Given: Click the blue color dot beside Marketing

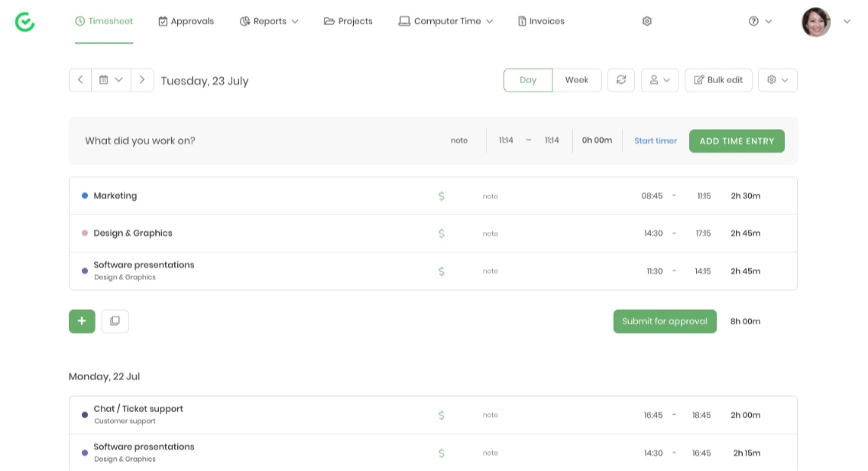Looking at the screenshot, I should (85, 195).
